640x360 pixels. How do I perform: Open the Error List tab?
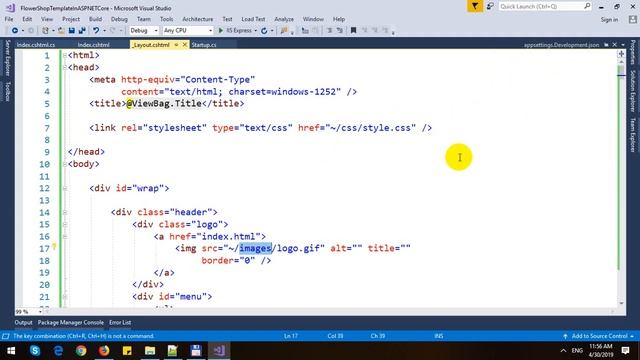(x=120, y=322)
